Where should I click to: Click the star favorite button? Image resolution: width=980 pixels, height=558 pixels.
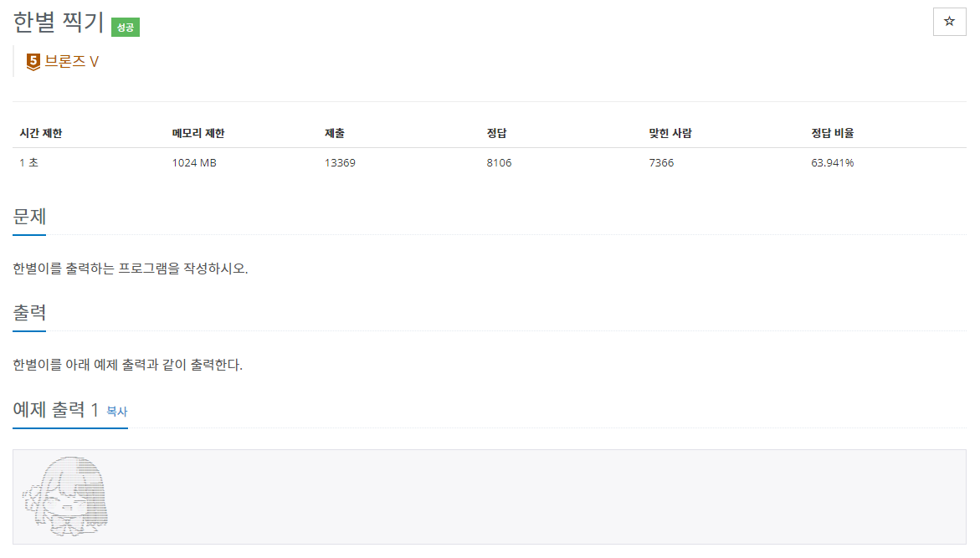click(x=949, y=22)
